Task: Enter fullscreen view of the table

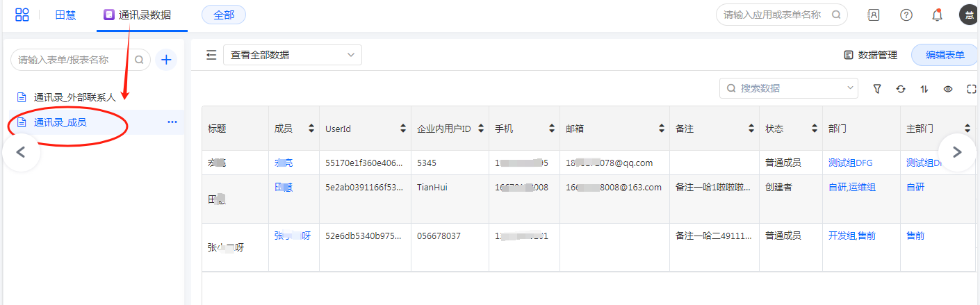Action: point(971,89)
